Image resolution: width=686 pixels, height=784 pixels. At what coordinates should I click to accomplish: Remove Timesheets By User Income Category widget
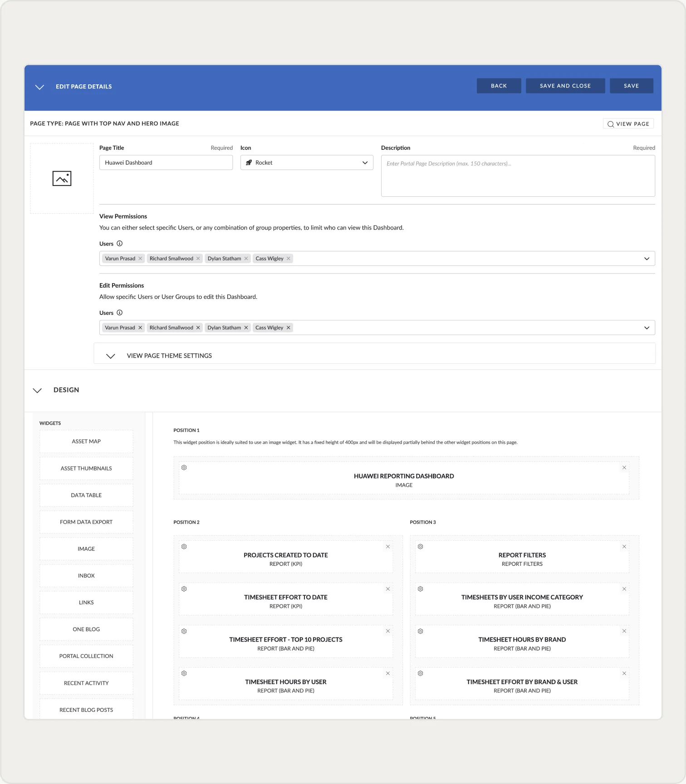(624, 589)
